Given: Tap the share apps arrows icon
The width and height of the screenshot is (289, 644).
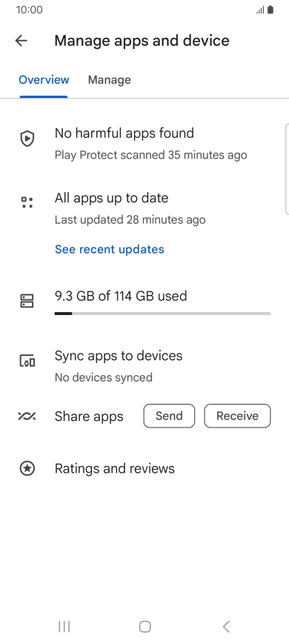Looking at the screenshot, I should (x=27, y=416).
